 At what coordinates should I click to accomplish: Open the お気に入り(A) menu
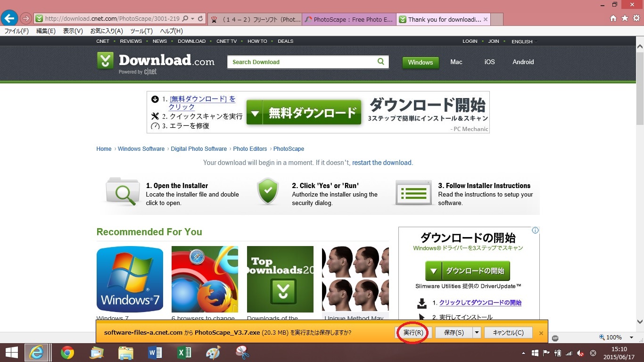point(107,31)
